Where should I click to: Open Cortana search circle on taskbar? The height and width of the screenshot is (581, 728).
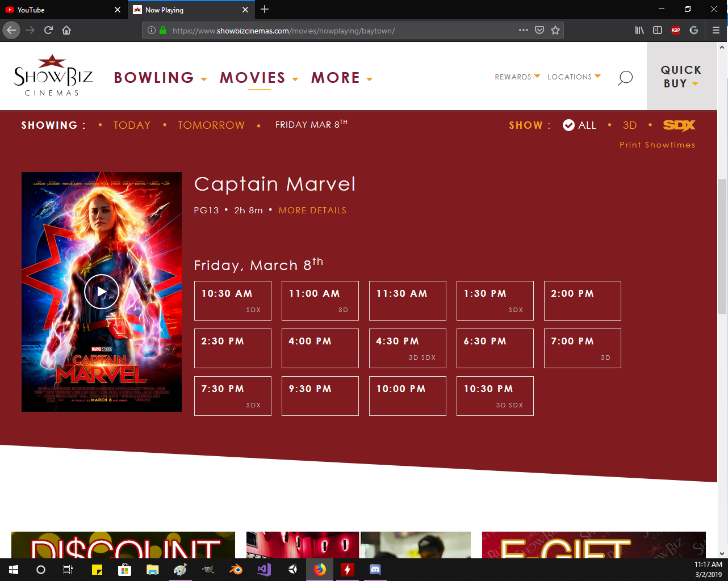point(41,570)
